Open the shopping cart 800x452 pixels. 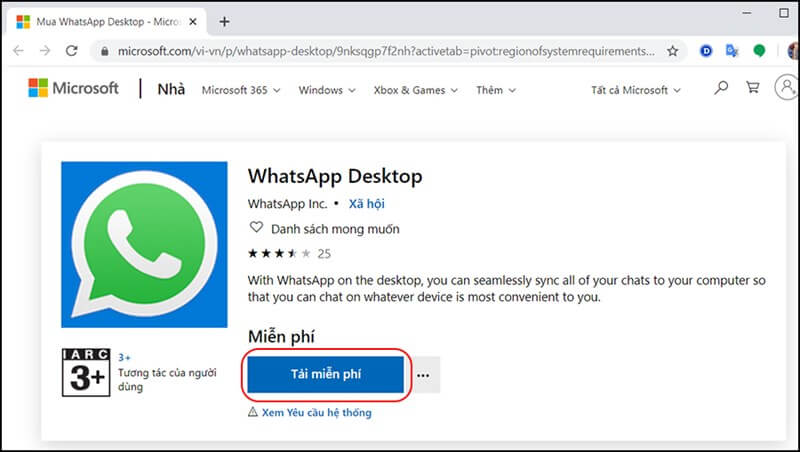[x=753, y=88]
